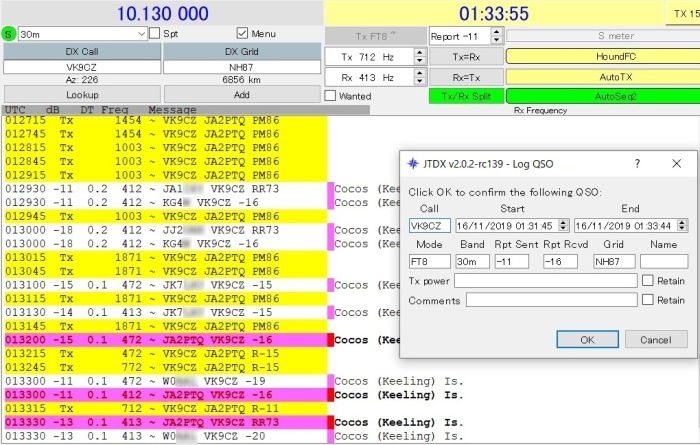Click the S meter bar
This screenshot has height=445, width=700.
click(603, 36)
